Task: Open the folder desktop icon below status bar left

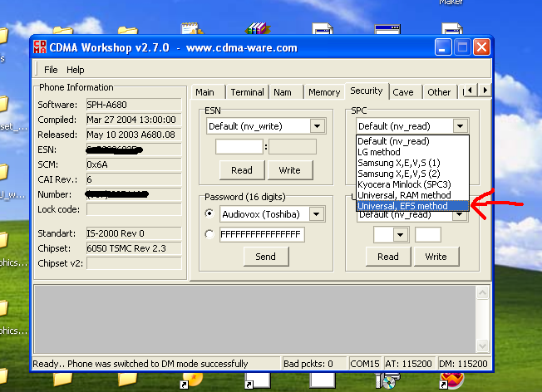Action: [63, 380]
